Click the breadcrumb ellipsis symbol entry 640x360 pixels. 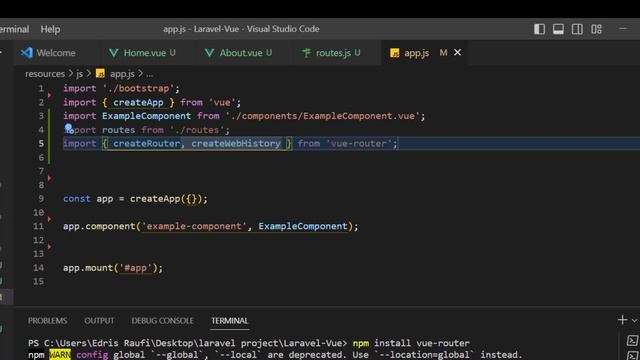[x=150, y=74]
